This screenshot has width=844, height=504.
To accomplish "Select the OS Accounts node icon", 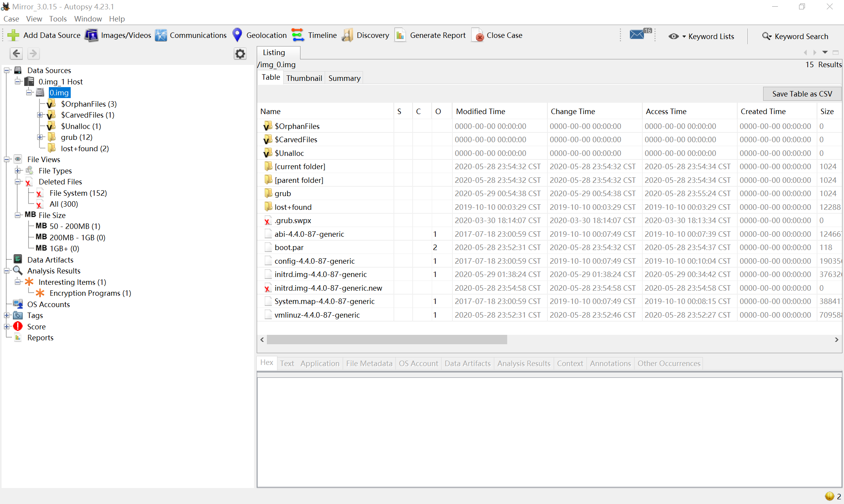I will coord(18,304).
